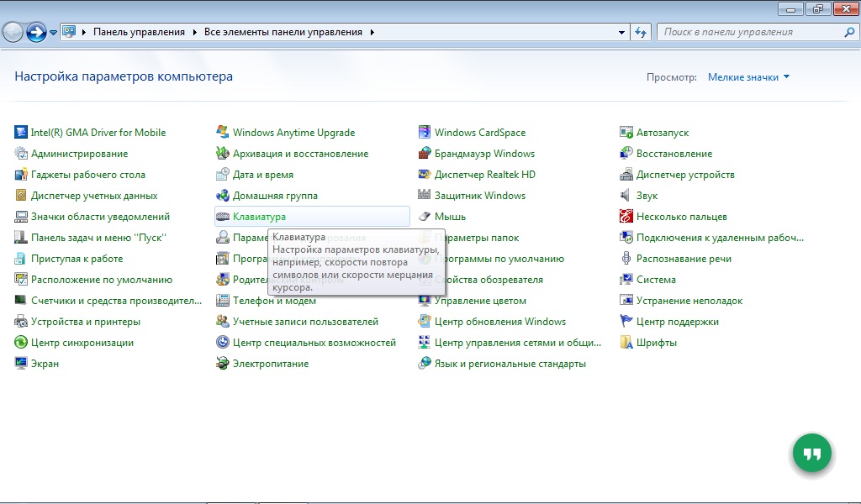Viewport: 861px width, 504px height.
Task: Open the Система link
Action: coord(656,280)
